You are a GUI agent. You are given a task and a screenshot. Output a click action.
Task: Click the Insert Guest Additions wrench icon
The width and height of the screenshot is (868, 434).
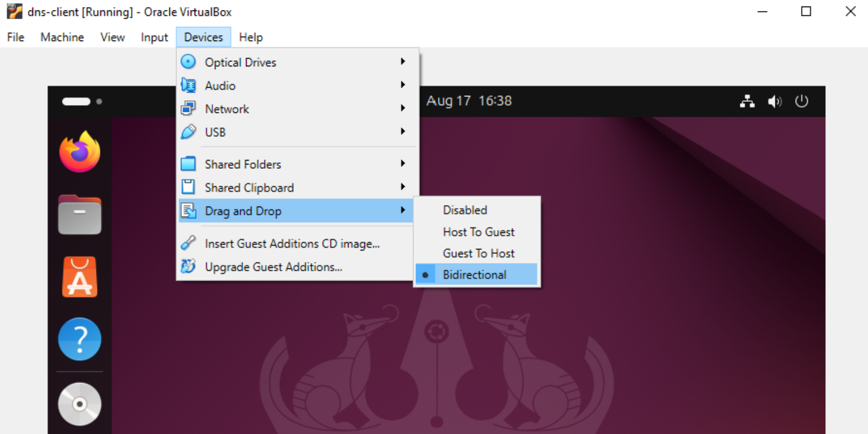(188, 243)
